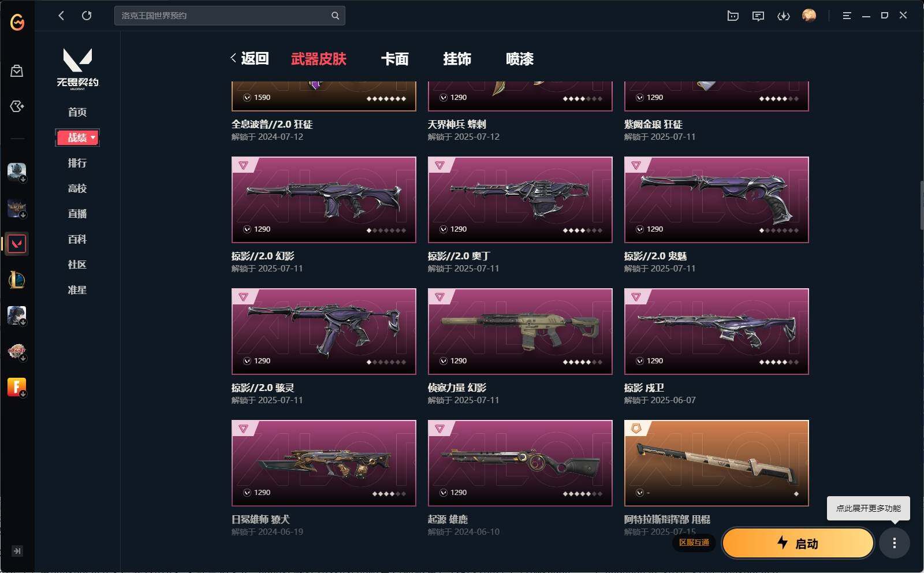Switch to the 卡面 tab
924x573 pixels.
click(395, 59)
